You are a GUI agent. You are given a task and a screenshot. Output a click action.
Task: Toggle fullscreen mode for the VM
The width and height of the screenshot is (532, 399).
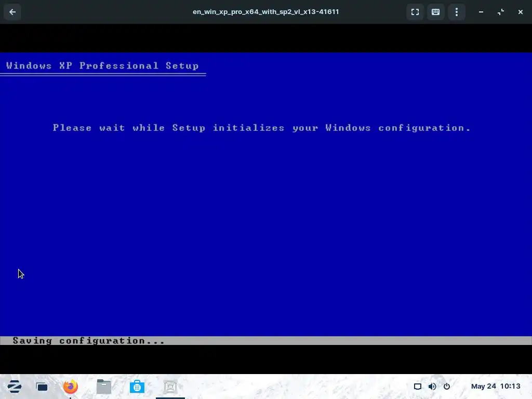(x=415, y=12)
